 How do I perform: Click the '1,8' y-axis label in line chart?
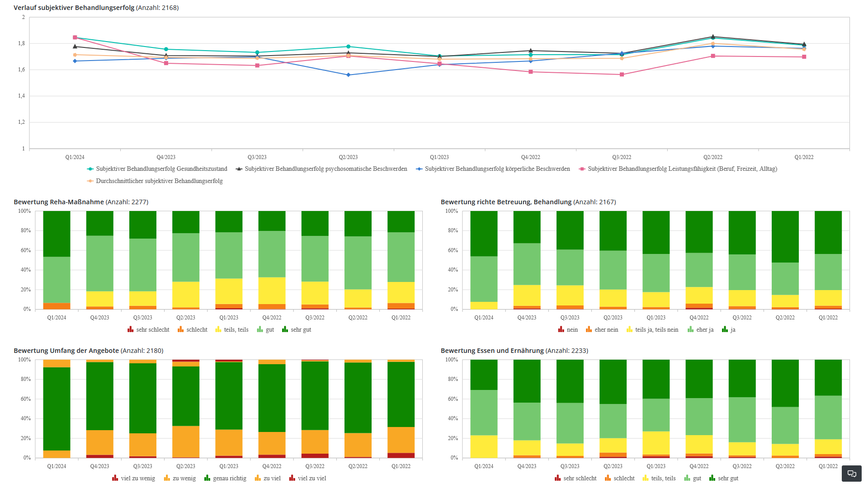click(21, 44)
